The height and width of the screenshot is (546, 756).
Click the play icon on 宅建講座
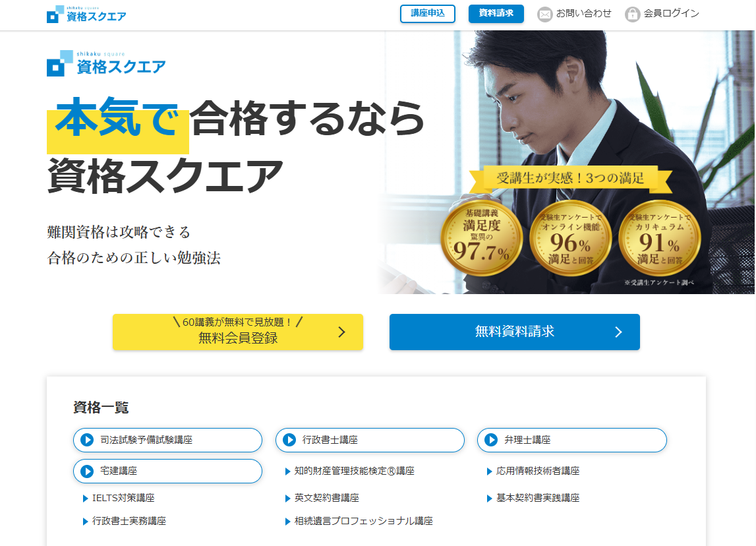point(87,471)
